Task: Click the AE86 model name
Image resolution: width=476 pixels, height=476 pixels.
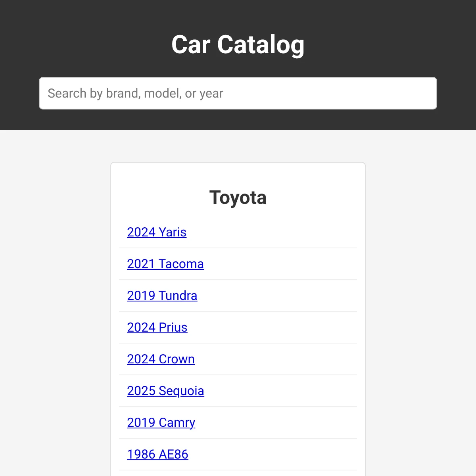Action: pos(173,454)
